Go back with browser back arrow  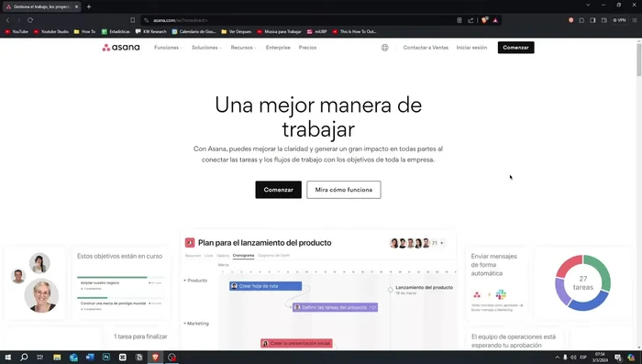pos(7,20)
